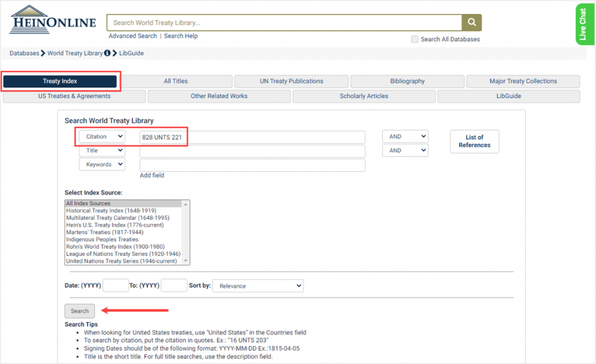Select Martens' Treaties (1817-1944)

point(123,232)
